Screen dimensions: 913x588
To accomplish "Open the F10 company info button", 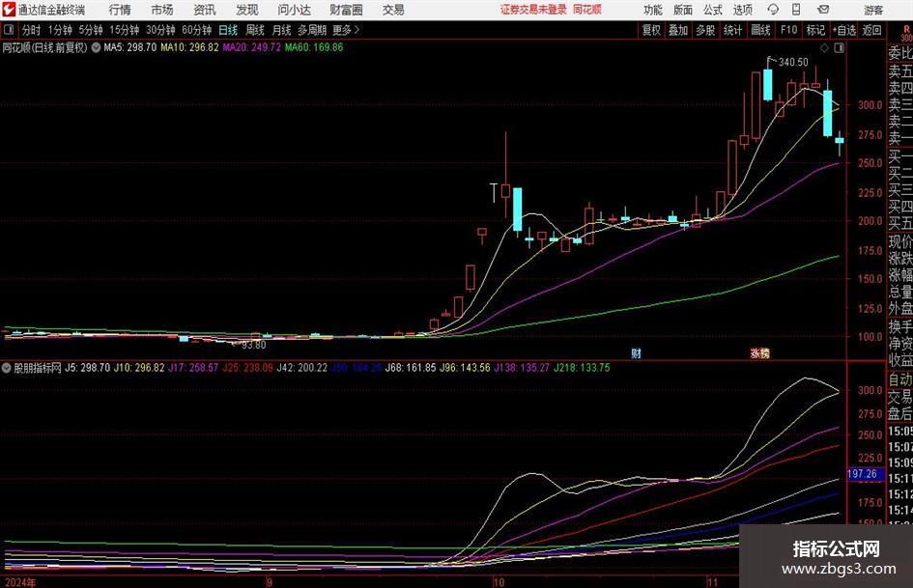I will point(789,30).
